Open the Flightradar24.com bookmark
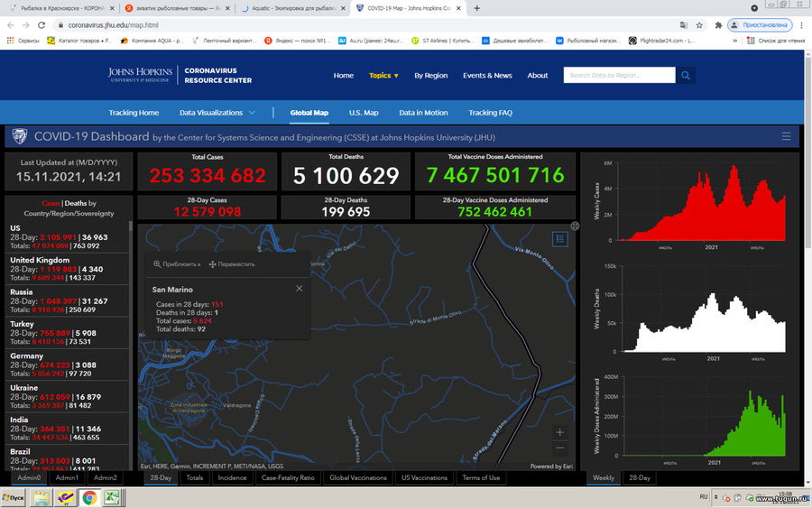Image resolution: width=812 pixels, height=508 pixels. coord(662,41)
